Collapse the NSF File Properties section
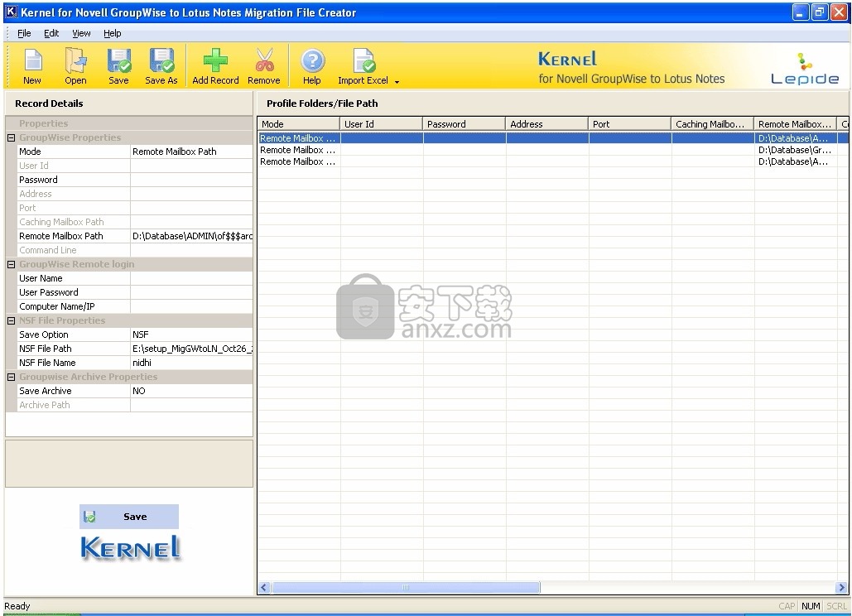 (x=11, y=321)
